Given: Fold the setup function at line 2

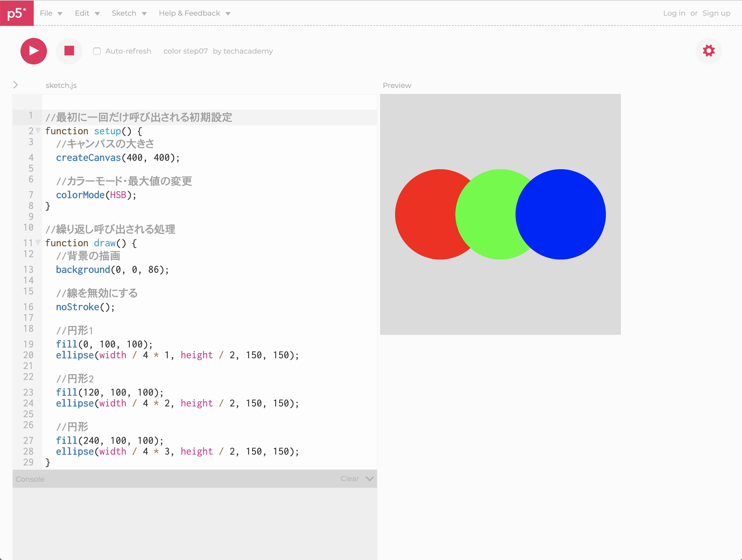Looking at the screenshot, I should 38,130.
